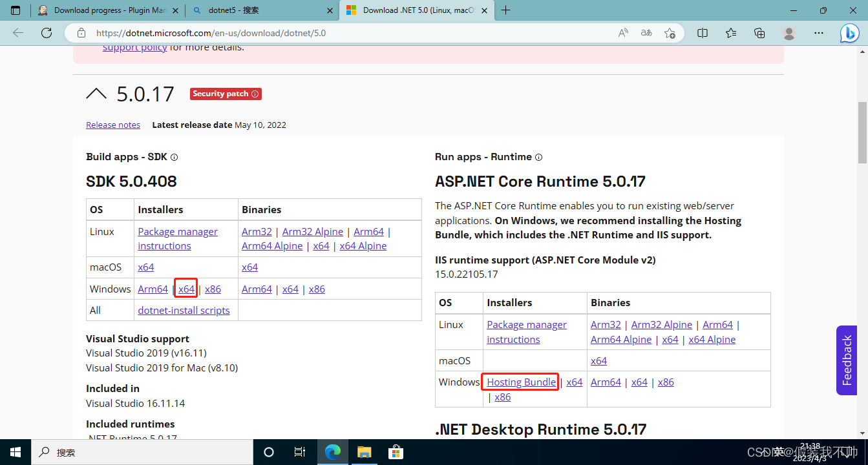This screenshot has width=868, height=465.
Task: Close the dotnet5 search tab
Action: point(330,10)
